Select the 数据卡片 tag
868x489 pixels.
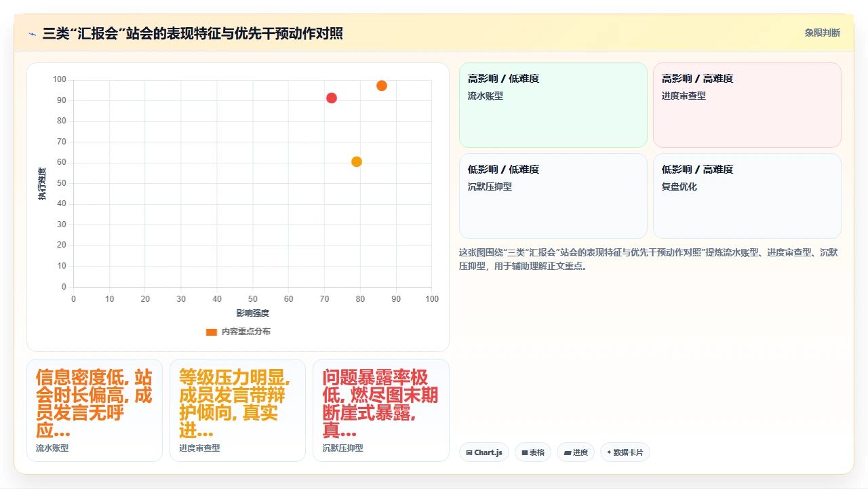pos(625,452)
